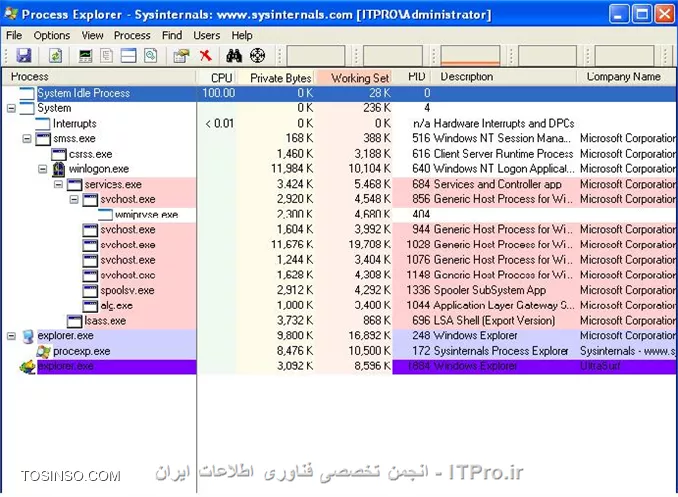Collapse the svchost.exe PID 856 tree node
The height and width of the screenshot is (497, 678).
pyautogui.click(x=74, y=199)
